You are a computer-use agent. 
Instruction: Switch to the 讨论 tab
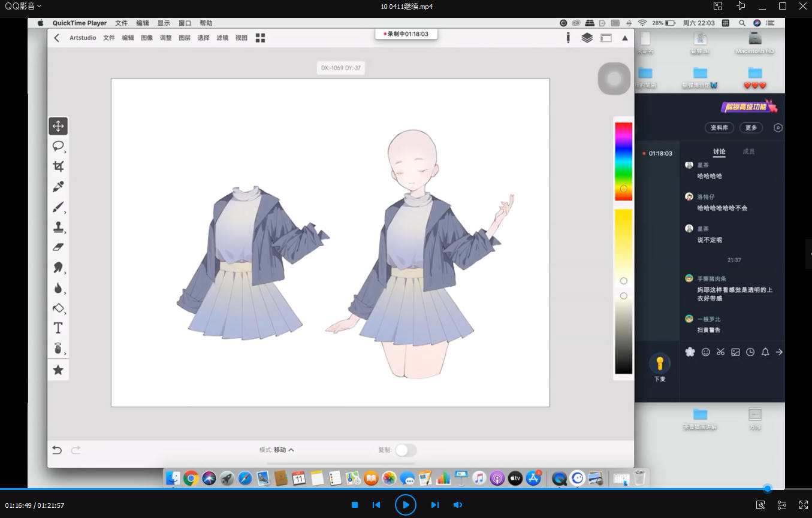(x=719, y=152)
